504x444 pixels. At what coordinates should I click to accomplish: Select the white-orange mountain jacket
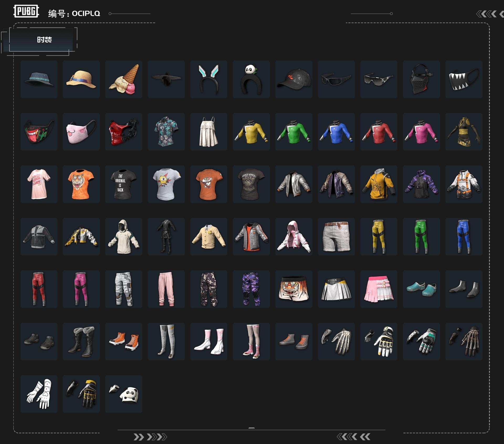464,184
